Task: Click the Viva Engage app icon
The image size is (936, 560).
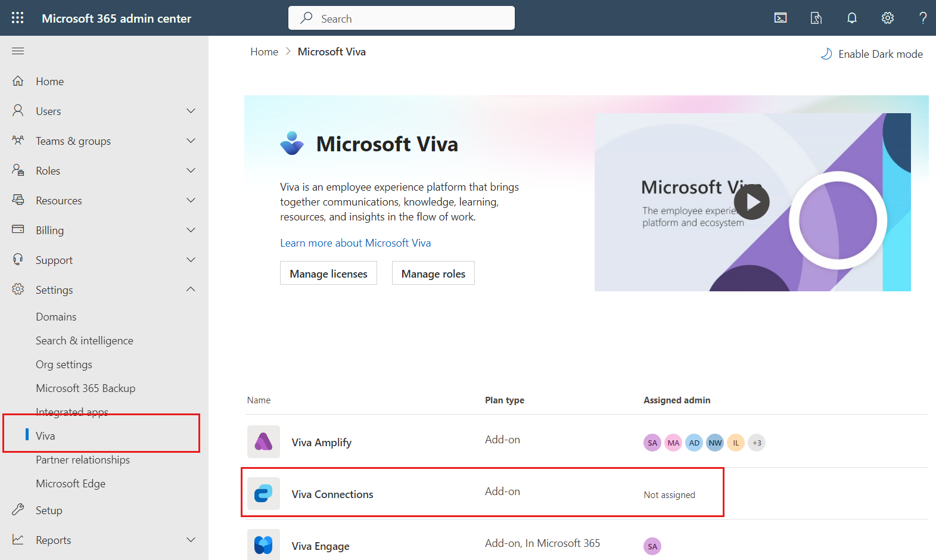Action: tap(263, 545)
